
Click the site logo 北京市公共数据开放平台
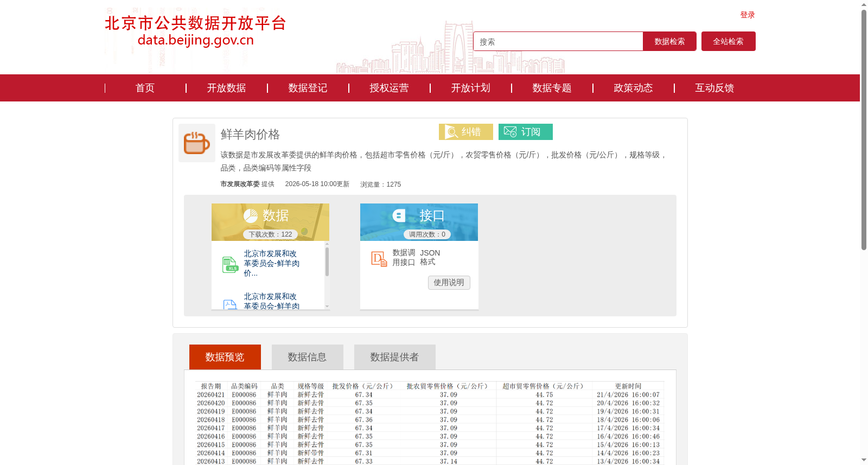[195, 31]
